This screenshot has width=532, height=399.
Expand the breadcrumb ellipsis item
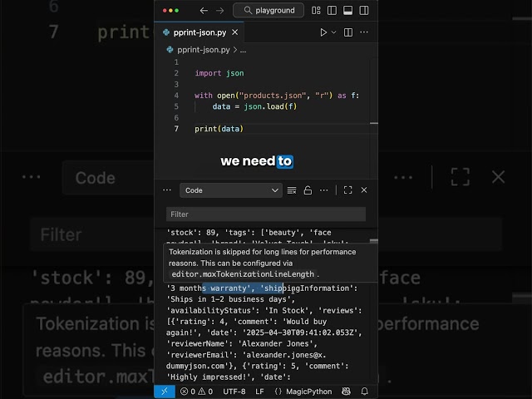pos(243,50)
